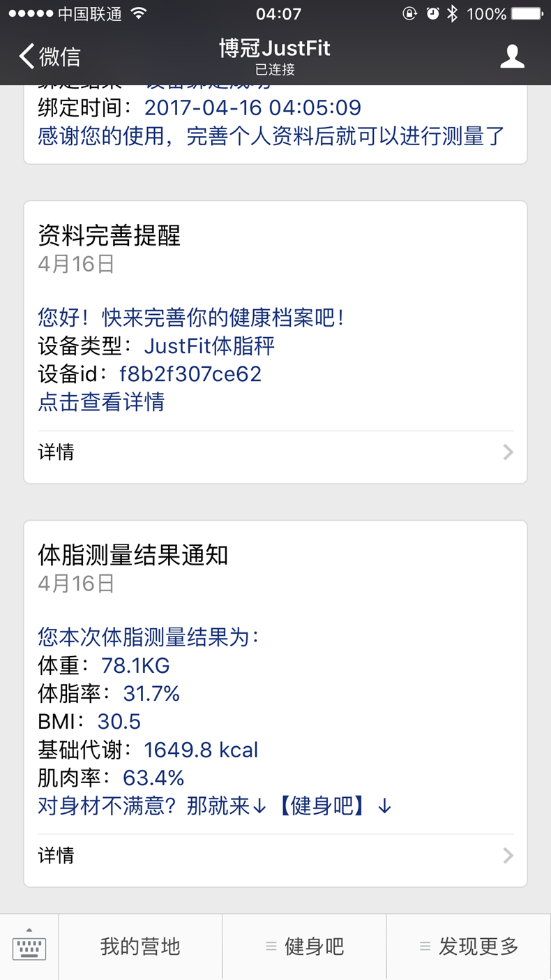Open 详情 chevron in 资料完善提醒 card
Viewport: 551px width, 980px height.
pyautogui.click(x=508, y=452)
